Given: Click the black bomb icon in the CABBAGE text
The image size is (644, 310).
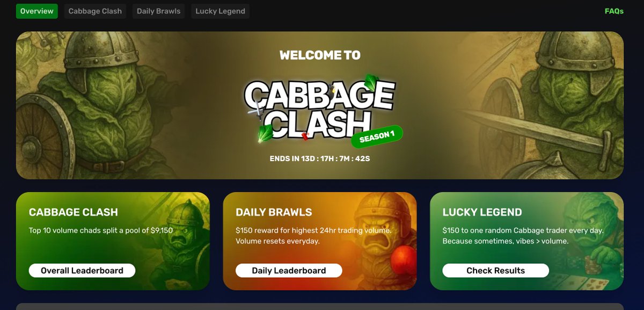Looking at the screenshot, I should click(331, 88).
